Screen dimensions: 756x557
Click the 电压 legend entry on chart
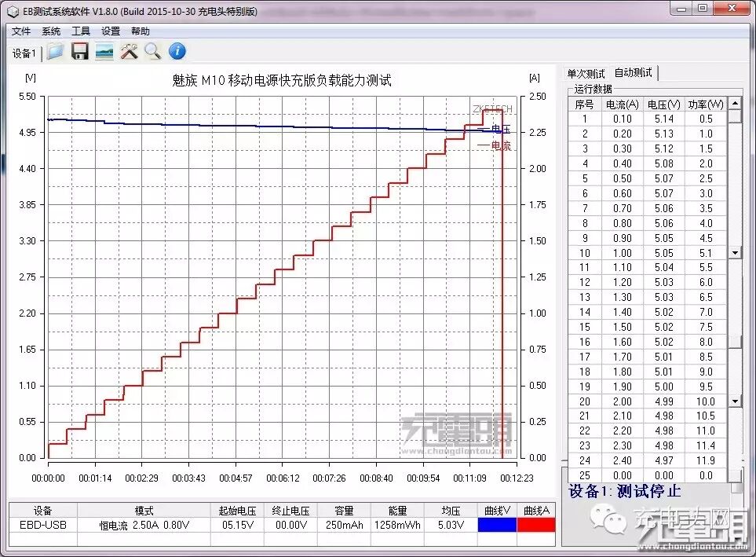pos(495,129)
